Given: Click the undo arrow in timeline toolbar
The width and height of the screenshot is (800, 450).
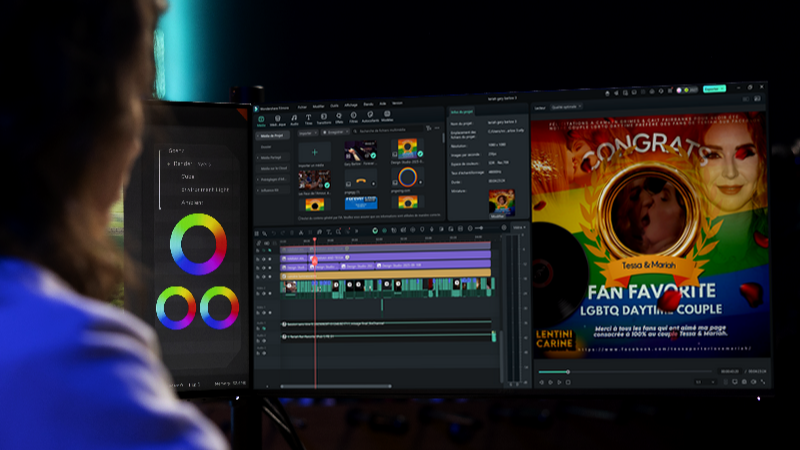Looking at the screenshot, I should 274,233.
